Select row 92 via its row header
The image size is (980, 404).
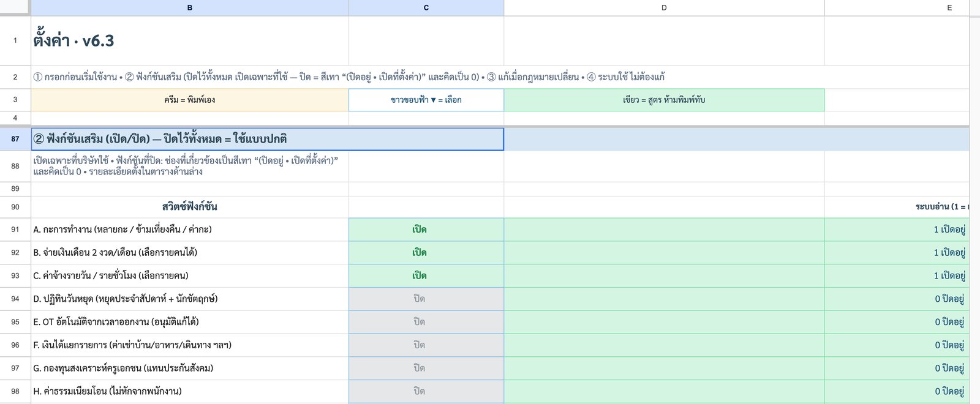click(15, 253)
